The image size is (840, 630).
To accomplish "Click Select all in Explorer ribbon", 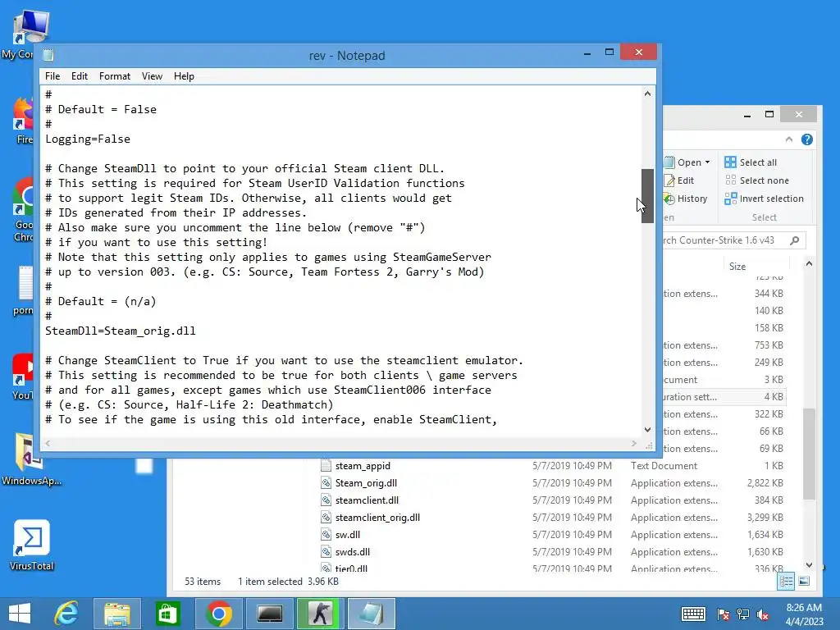I will coord(751,162).
